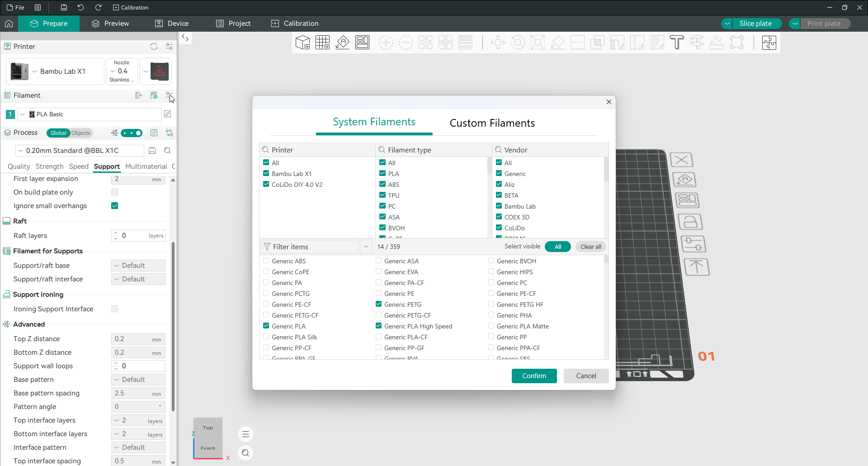Uncheck the TPU filament type
Viewport: 868px width, 466px height.
(x=382, y=195)
